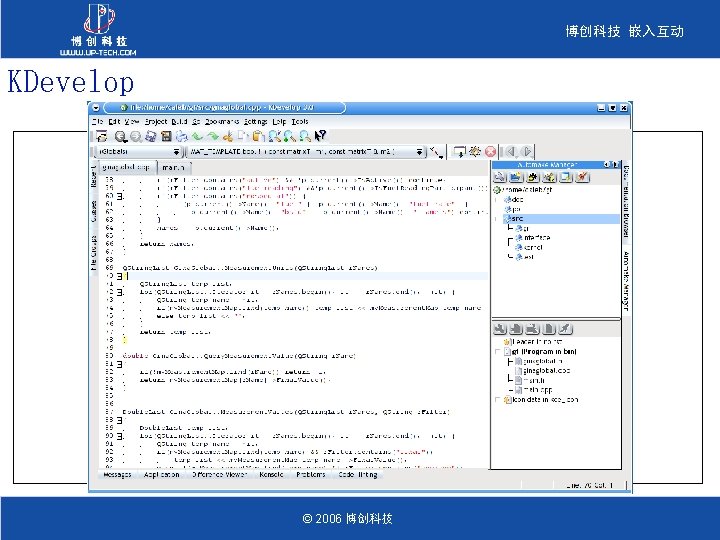Click the Copy document icon
This screenshot has height=540, width=720.
[x=243, y=136]
